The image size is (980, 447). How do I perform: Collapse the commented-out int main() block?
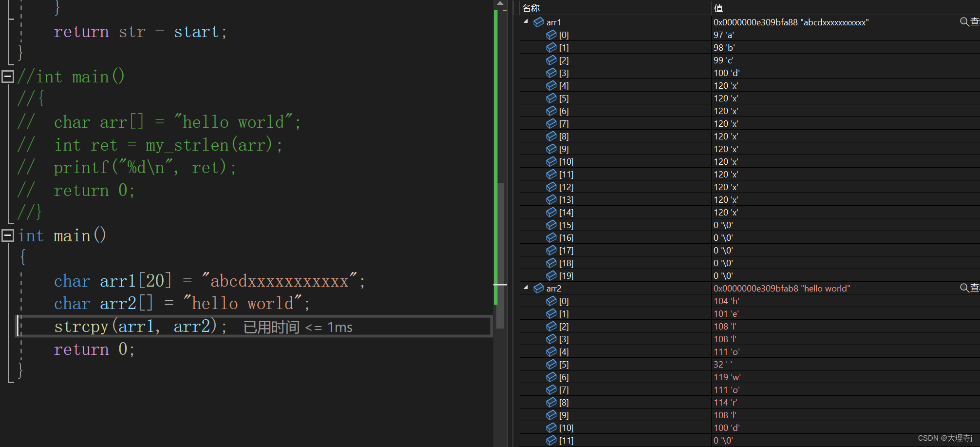(8, 77)
